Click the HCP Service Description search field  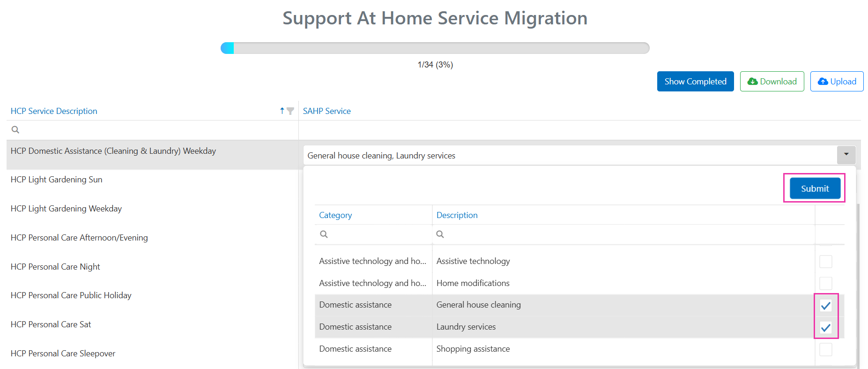tap(152, 130)
